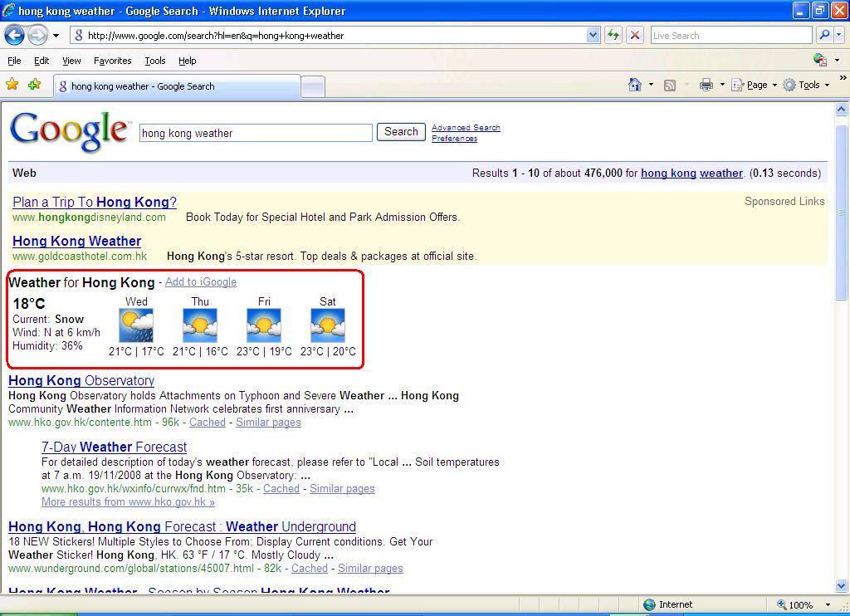Viewport: 850px width, 616px height.
Task: Open the Hong Kong Weather sponsored link
Action: coord(76,242)
